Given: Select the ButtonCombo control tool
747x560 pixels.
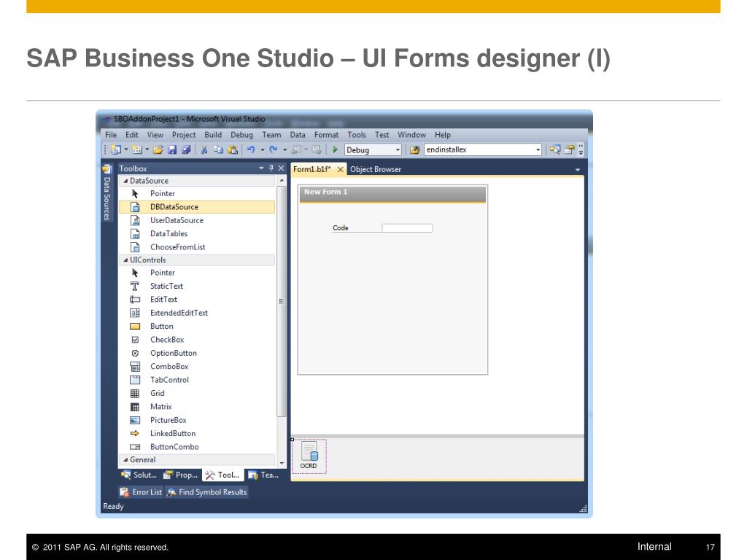Looking at the screenshot, I should click(x=197, y=447).
